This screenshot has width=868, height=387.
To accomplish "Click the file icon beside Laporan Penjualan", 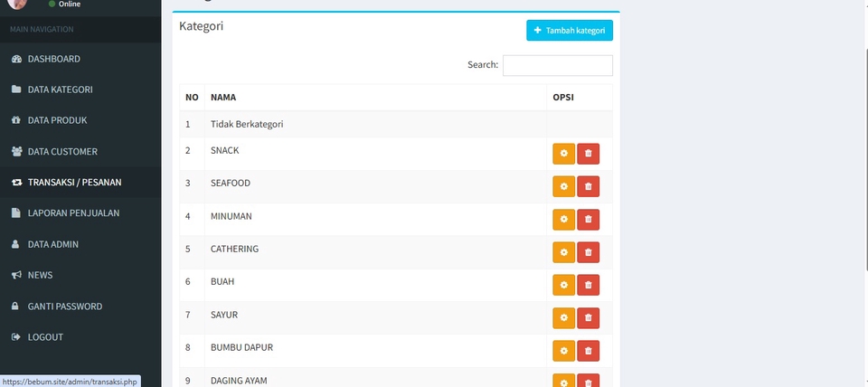I will point(16,213).
